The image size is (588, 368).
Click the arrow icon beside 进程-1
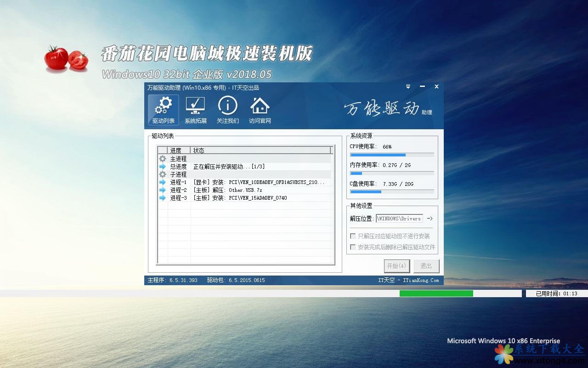(163, 182)
